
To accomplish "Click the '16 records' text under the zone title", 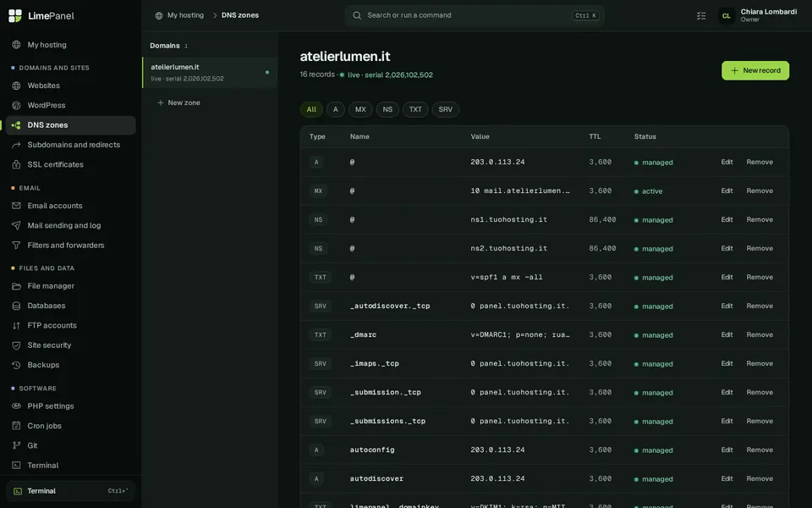I will (317, 75).
